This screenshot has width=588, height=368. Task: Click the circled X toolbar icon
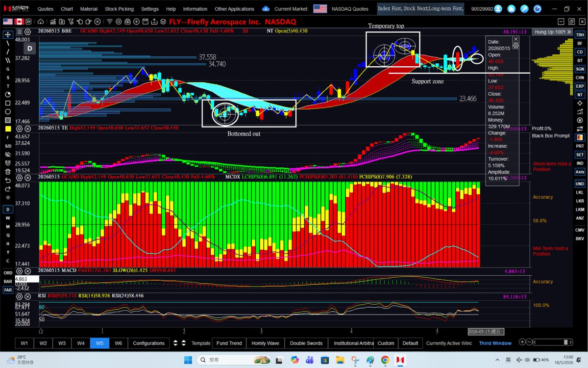tap(97, 22)
